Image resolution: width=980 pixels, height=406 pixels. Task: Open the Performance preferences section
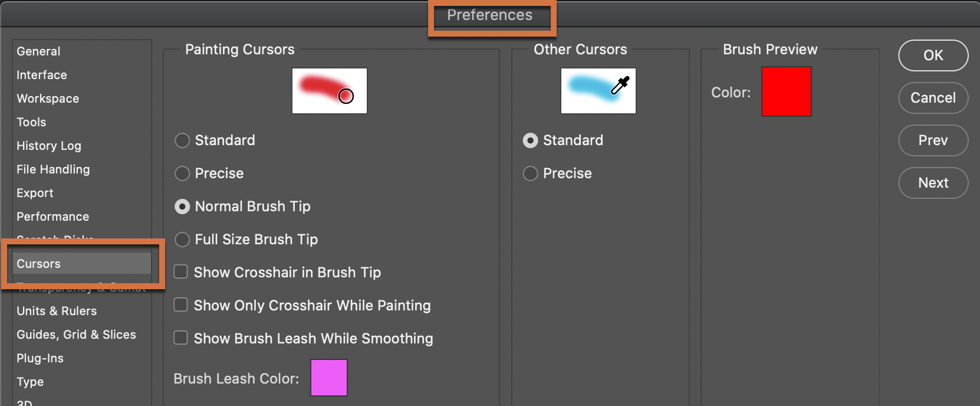click(52, 217)
